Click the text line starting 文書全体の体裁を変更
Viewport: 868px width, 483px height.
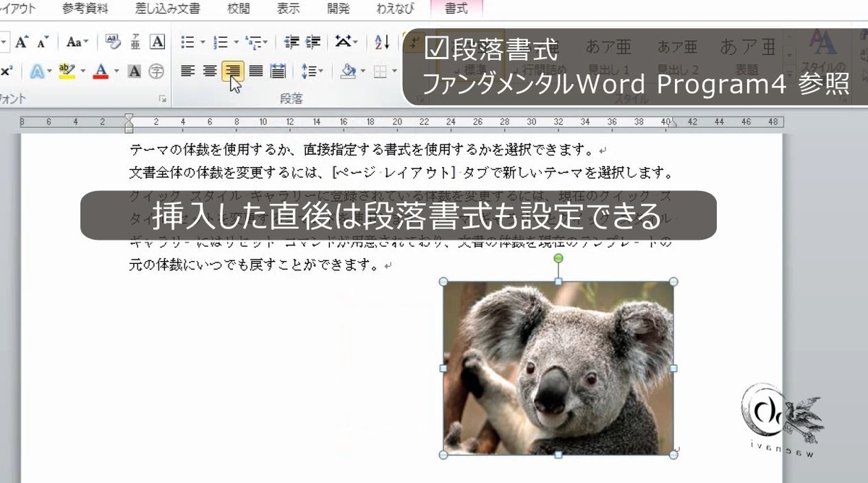[x=402, y=174]
